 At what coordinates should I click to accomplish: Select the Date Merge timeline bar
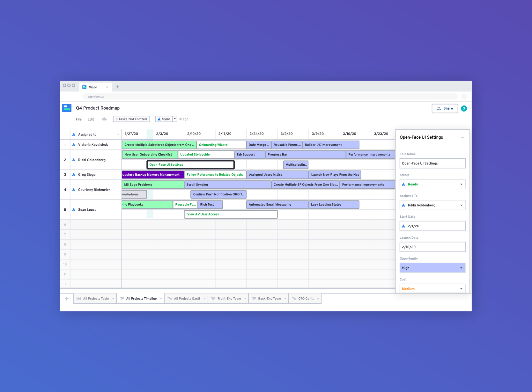[259, 145]
